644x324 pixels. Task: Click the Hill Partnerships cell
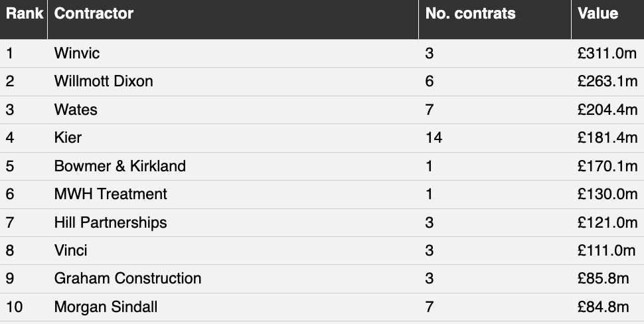(x=110, y=222)
